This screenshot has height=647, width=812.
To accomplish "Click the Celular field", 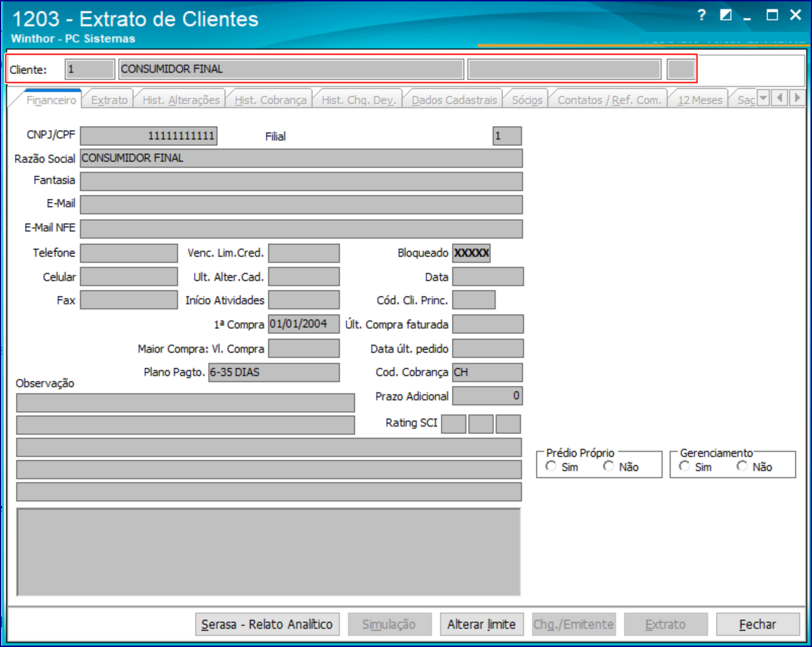I will 129,276.
